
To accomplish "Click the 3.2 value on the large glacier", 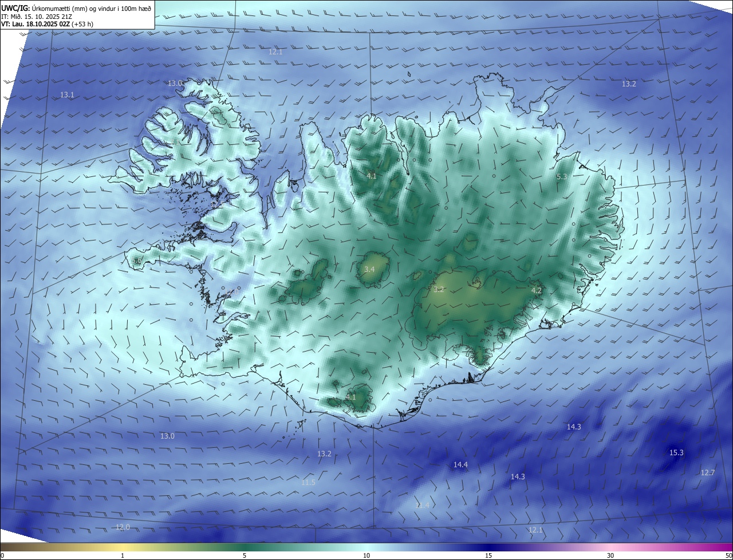I will [439, 290].
